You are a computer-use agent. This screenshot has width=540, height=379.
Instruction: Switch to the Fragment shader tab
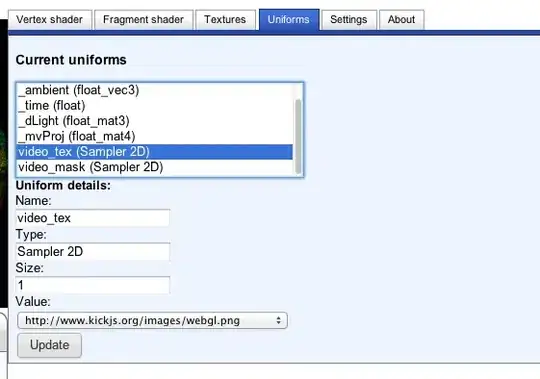(143, 20)
